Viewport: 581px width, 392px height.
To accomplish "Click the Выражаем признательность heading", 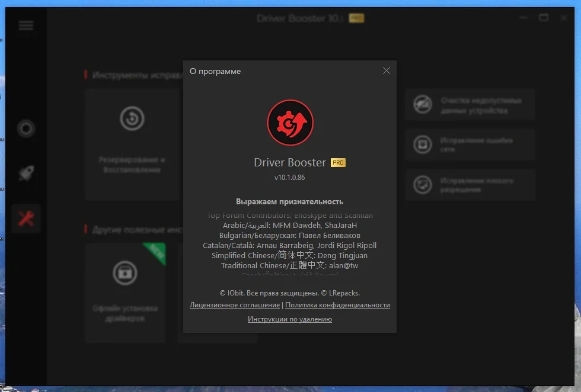I will (290, 202).
